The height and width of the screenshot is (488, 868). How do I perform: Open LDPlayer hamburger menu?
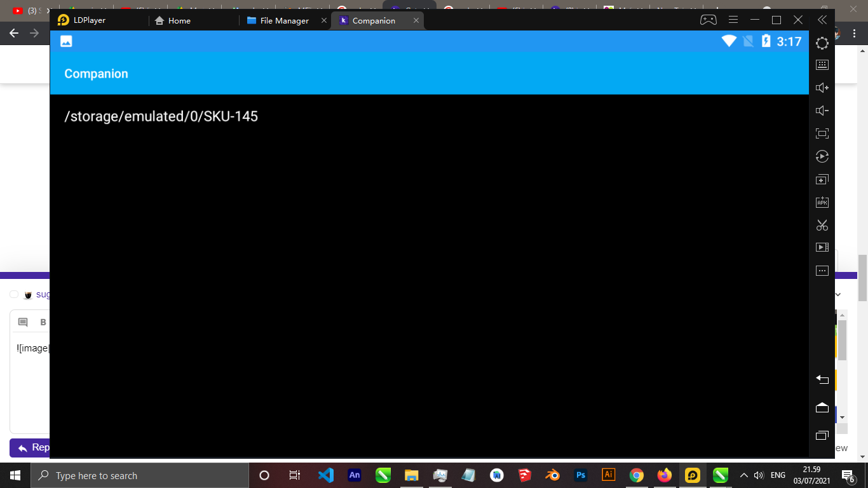pyautogui.click(x=733, y=20)
